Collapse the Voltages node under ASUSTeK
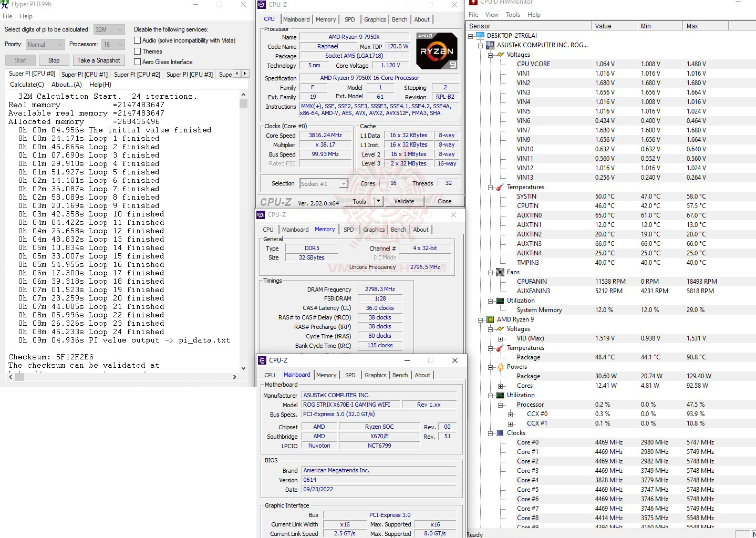Image resolution: width=756 pixels, height=538 pixels. [490, 55]
